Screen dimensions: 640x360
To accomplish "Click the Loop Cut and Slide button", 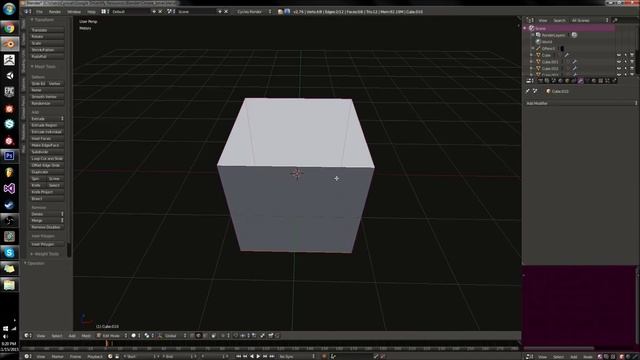I will (x=47, y=158).
